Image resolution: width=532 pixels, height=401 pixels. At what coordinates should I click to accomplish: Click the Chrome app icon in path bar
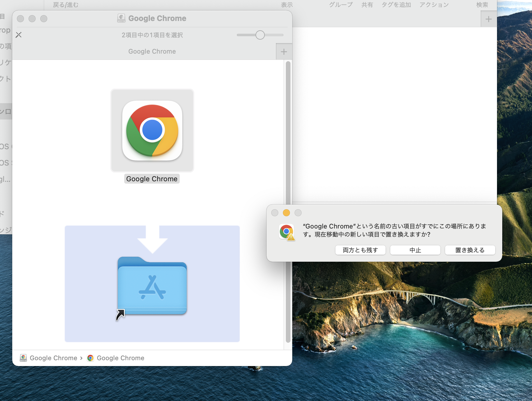pos(90,358)
